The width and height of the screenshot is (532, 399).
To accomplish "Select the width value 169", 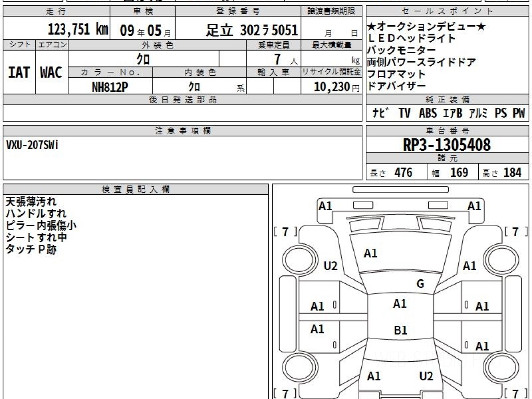I will 459,172.
